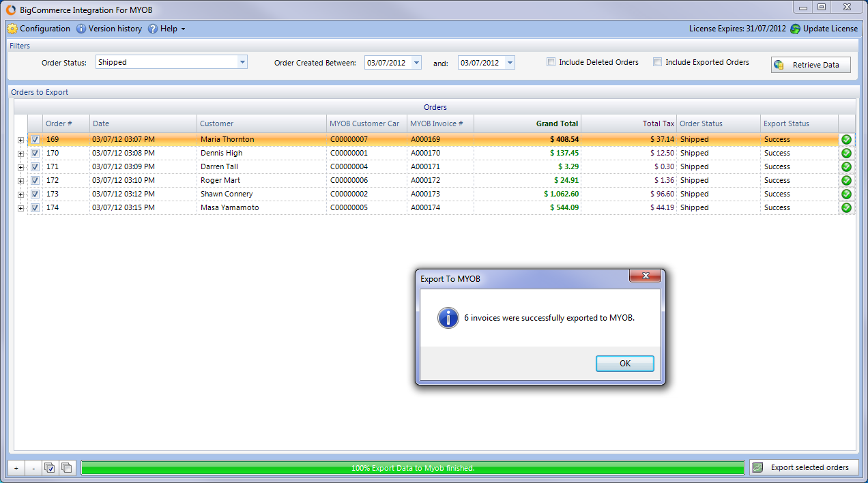The image size is (868, 483).
Task: Click the Retrieve Data cube icon
Action: tap(779, 64)
